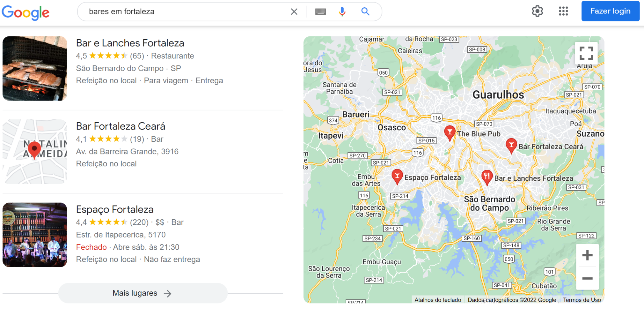Viewport: 644px width, 309px height.
Task: Click the 'São Bernardo do Campo' map label
Action: [489, 204]
